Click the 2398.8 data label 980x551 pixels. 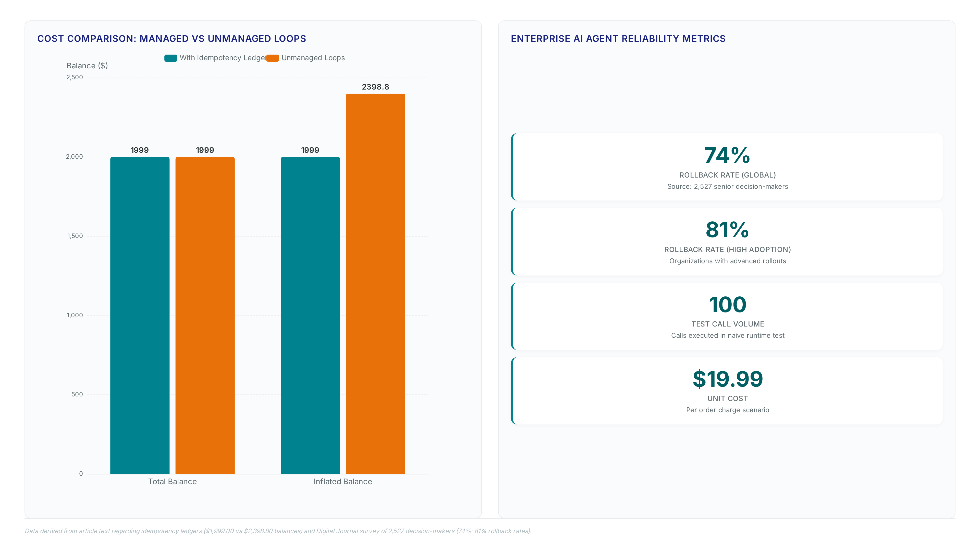coord(375,87)
